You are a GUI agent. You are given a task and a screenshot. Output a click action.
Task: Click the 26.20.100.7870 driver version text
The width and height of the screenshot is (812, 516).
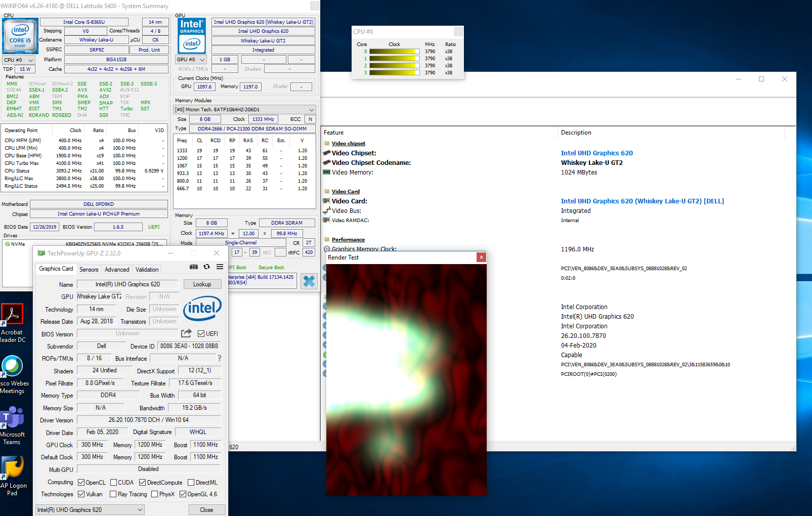[x=583, y=335]
